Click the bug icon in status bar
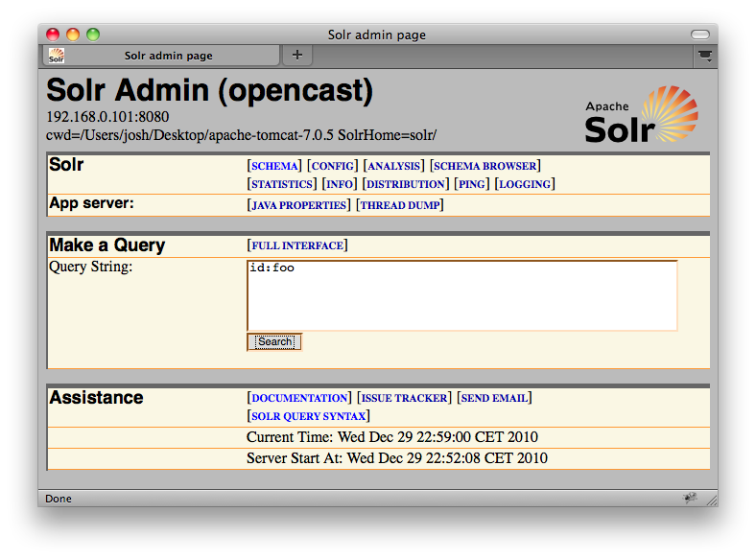 pos(690,498)
